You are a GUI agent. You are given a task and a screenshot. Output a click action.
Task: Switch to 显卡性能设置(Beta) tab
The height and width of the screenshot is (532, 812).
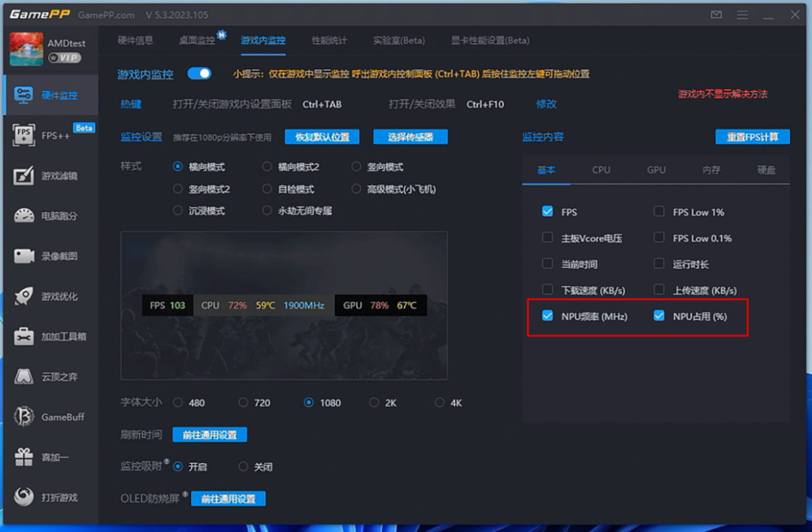point(490,41)
